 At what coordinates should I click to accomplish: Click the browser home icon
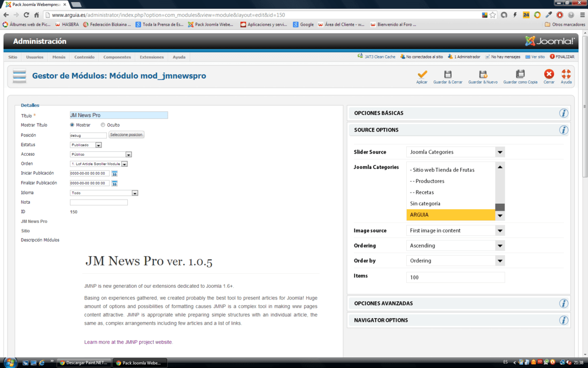pos(36,15)
